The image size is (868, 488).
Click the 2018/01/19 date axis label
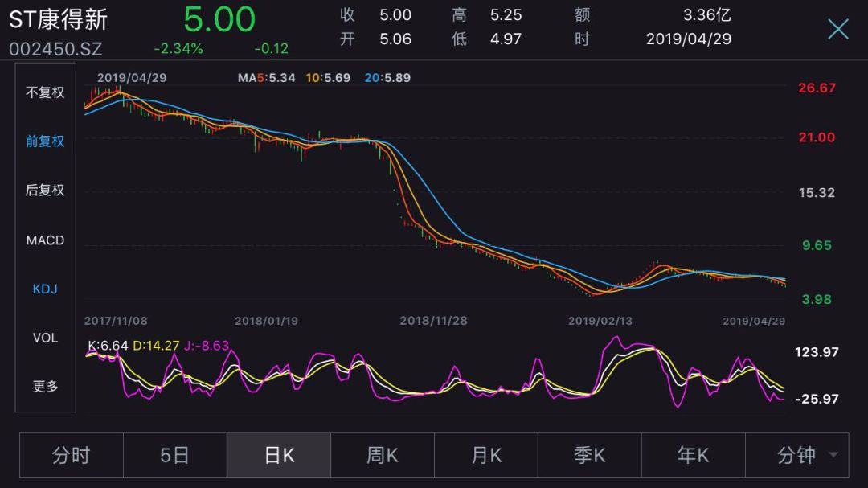pos(266,321)
